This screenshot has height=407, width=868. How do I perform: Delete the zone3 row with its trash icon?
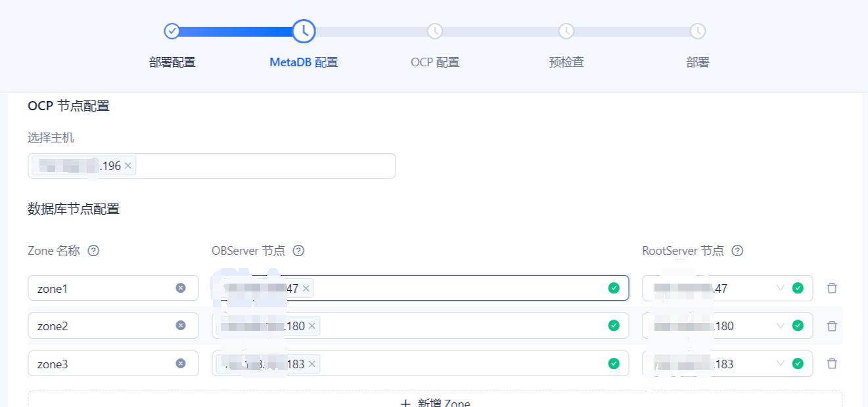[832, 364]
